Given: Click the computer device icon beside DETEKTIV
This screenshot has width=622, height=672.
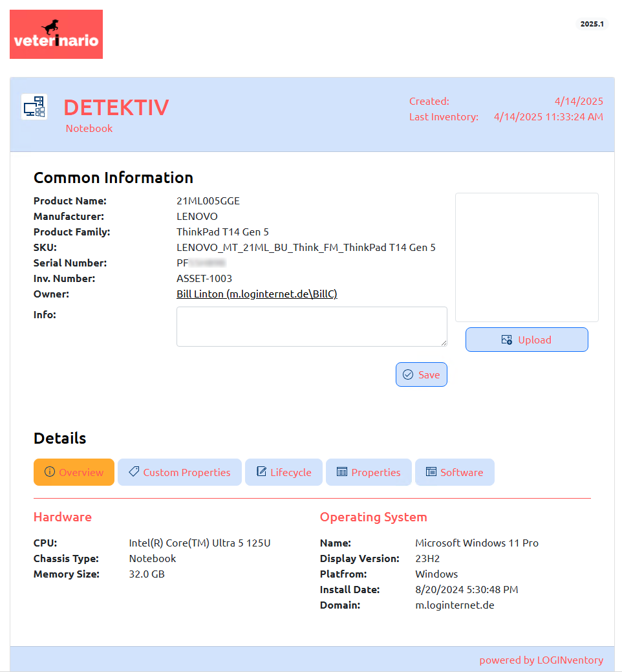Looking at the screenshot, I should click(34, 107).
